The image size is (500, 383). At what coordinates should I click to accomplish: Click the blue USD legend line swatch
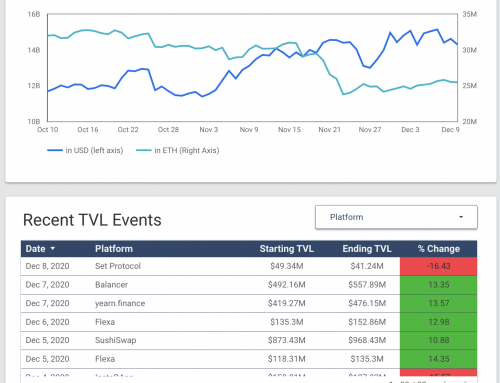tap(55, 150)
